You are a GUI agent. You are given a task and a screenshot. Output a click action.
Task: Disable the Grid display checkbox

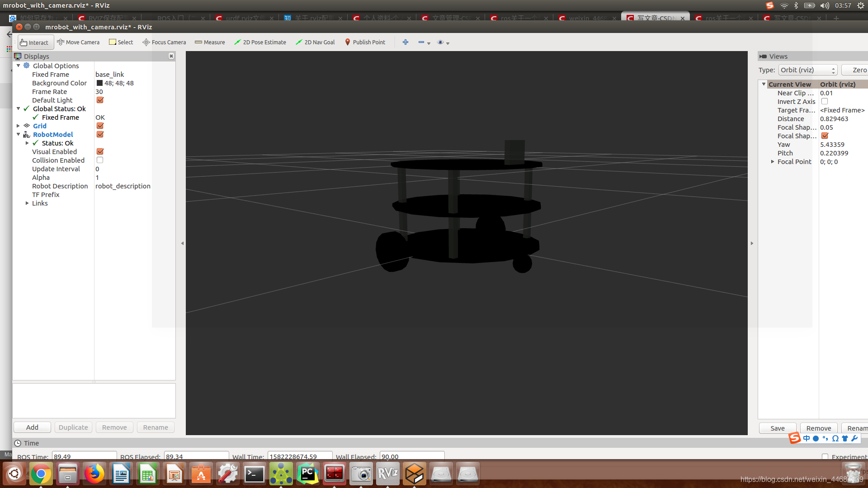(100, 126)
